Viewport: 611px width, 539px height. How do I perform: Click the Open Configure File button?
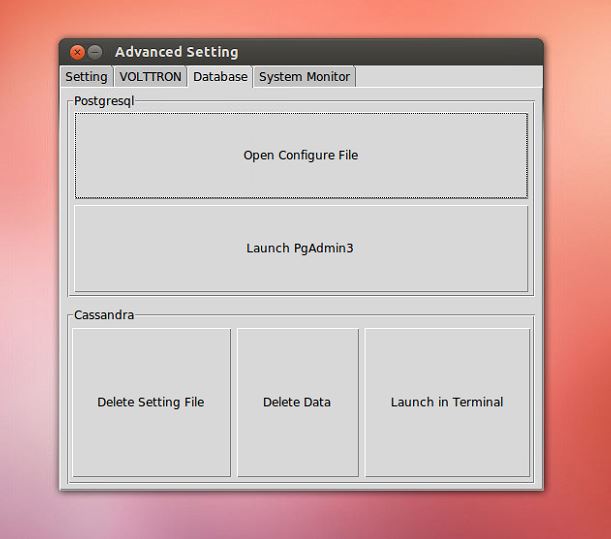click(301, 156)
